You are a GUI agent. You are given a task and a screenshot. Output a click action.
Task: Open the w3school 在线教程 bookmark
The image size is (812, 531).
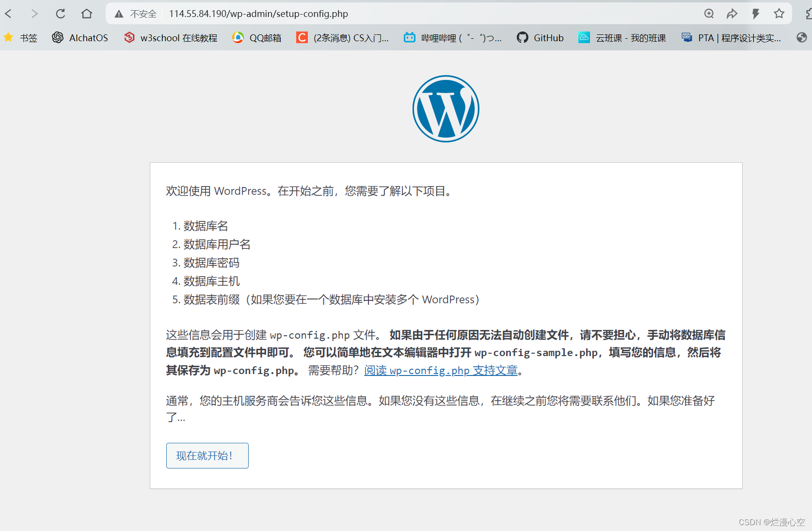coord(170,37)
